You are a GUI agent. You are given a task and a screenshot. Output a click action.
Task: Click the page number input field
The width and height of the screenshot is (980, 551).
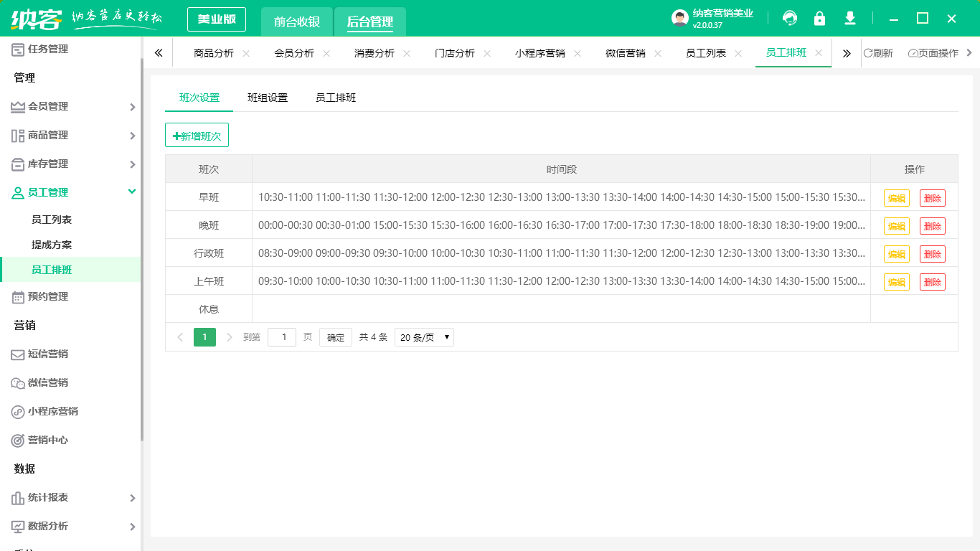[x=281, y=336]
